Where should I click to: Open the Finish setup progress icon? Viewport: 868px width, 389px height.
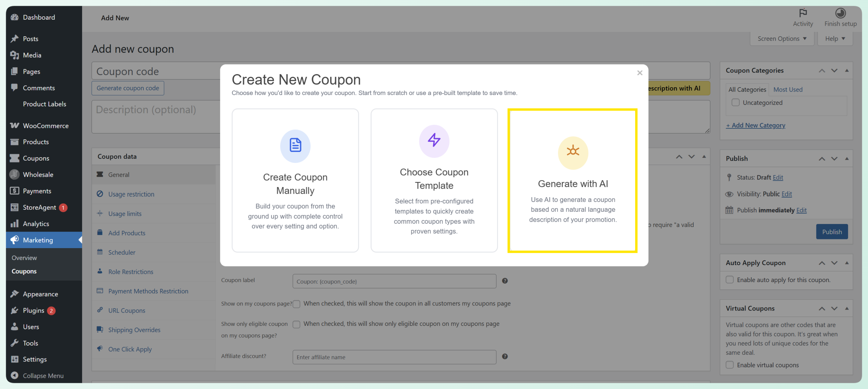click(x=840, y=13)
